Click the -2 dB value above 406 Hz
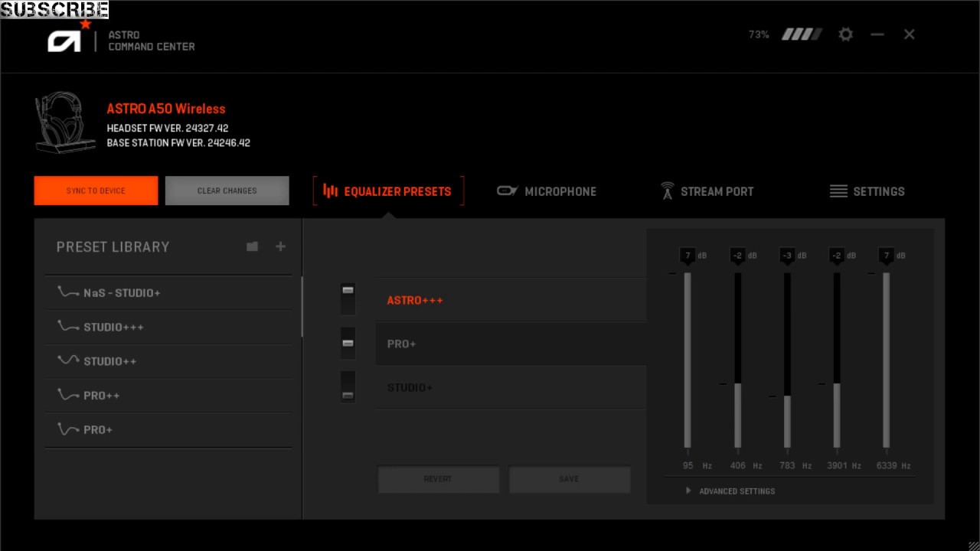Image resolution: width=980 pixels, height=551 pixels. tap(737, 256)
